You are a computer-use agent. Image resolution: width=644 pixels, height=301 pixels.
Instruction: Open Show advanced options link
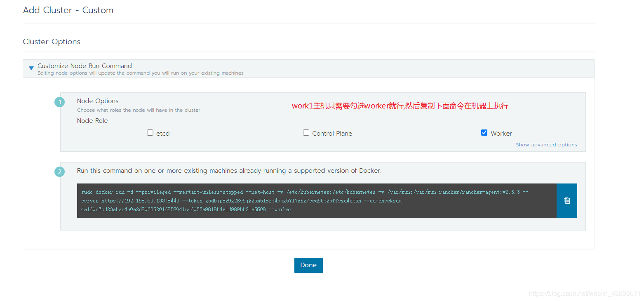click(x=546, y=145)
